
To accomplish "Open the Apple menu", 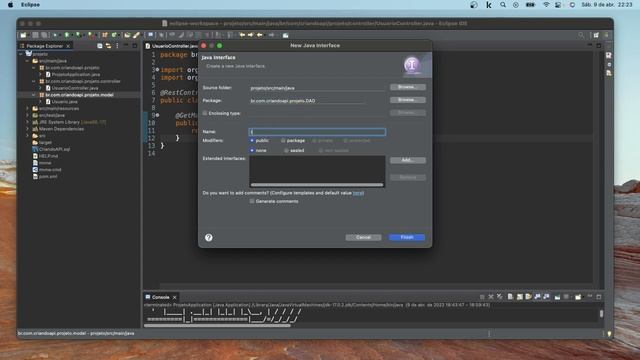I will tap(11, 5).
